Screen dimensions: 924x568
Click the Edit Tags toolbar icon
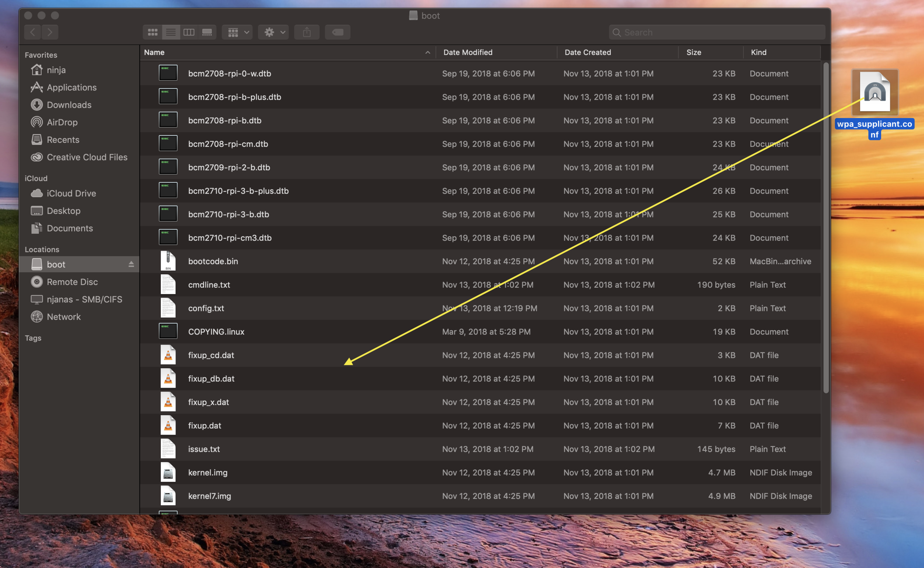point(337,32)
